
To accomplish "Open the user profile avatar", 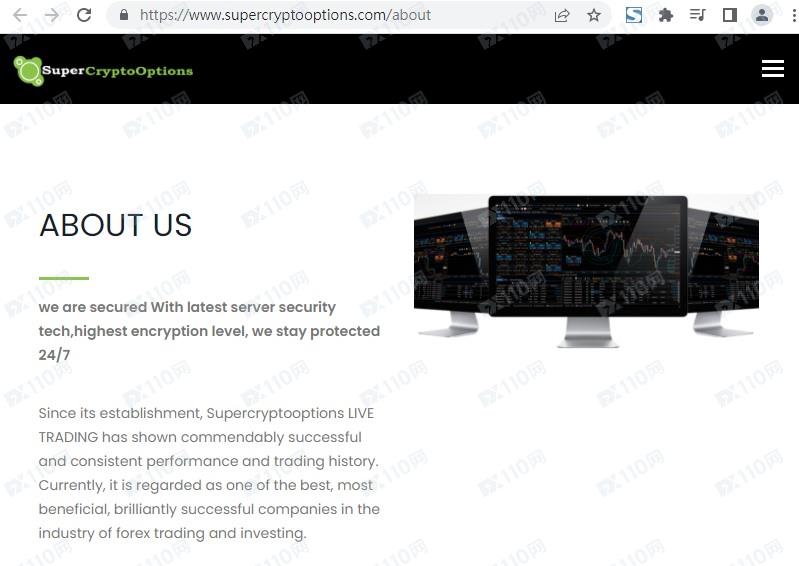I will click(x=762, y=15).
